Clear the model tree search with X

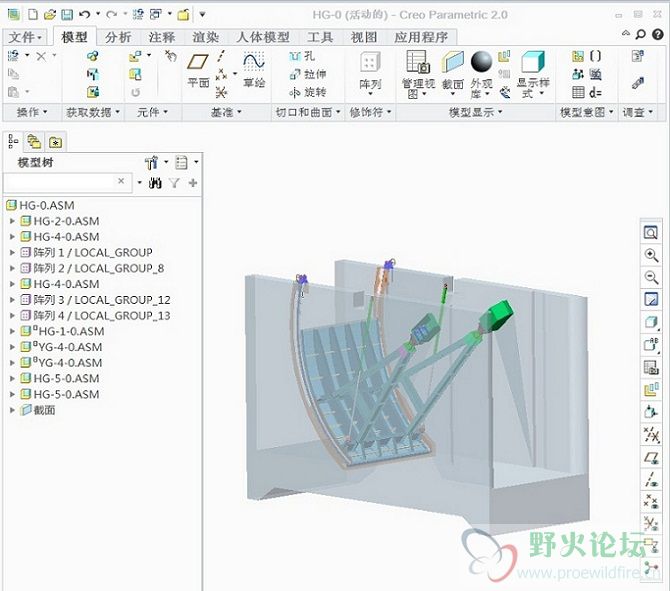pos(121,181)
